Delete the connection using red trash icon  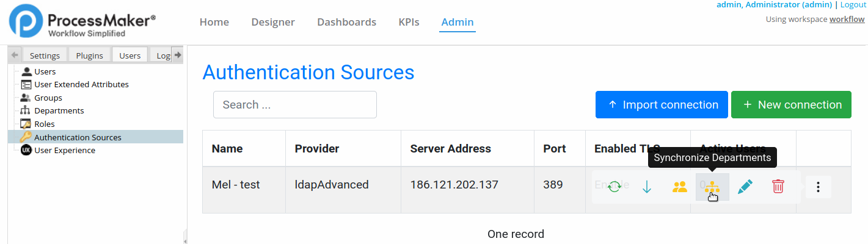coord(778,187)
